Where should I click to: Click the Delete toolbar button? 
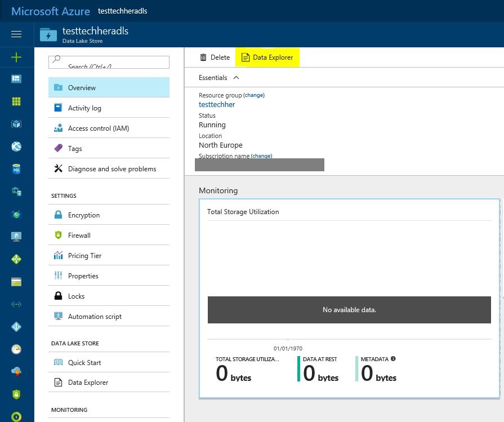(x=215, y=57)
